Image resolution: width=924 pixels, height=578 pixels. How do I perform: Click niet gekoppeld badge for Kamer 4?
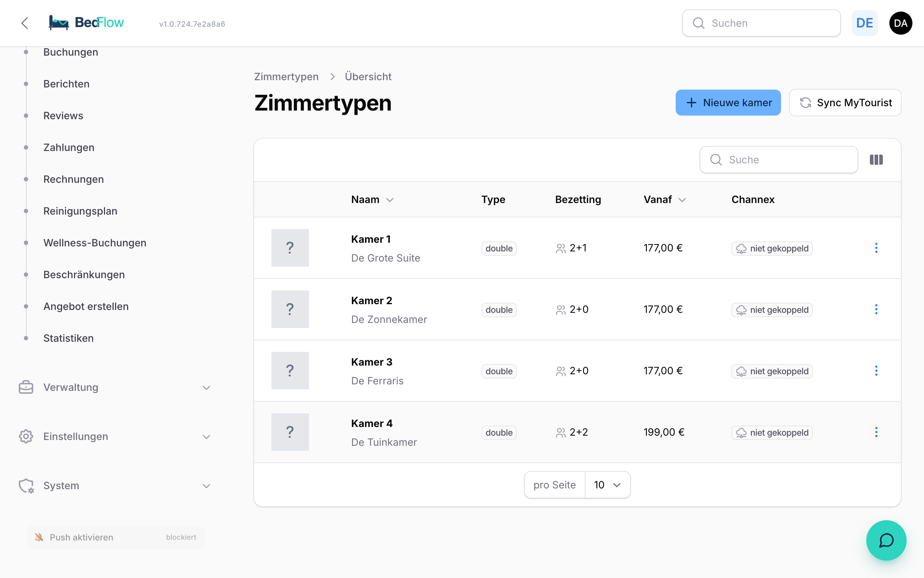[772, 432]
